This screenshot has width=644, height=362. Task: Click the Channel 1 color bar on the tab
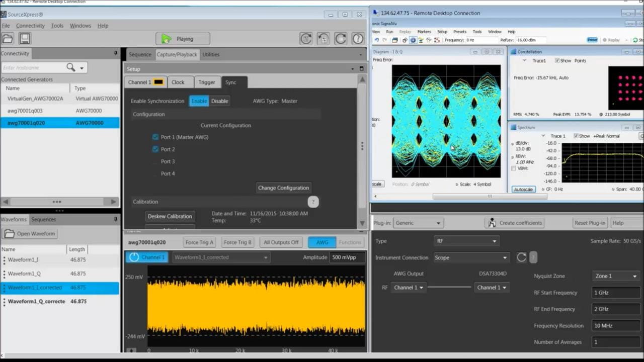coord(157,81)
